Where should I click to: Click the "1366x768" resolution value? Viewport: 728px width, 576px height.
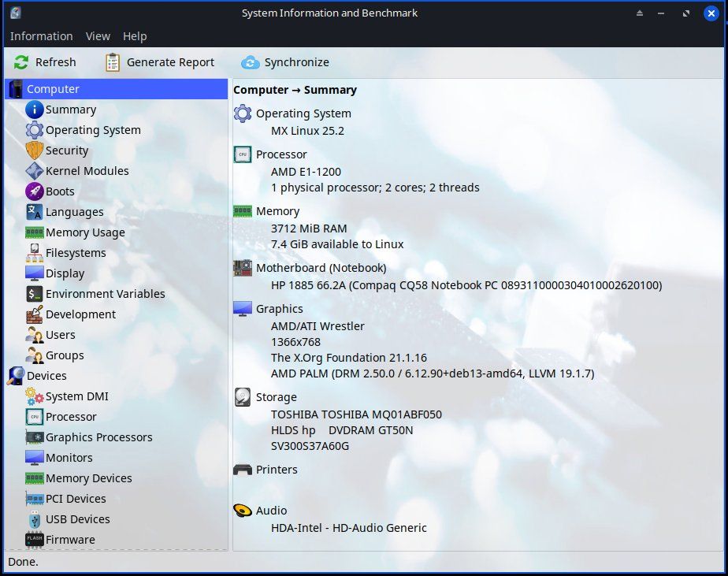[295, 342]
